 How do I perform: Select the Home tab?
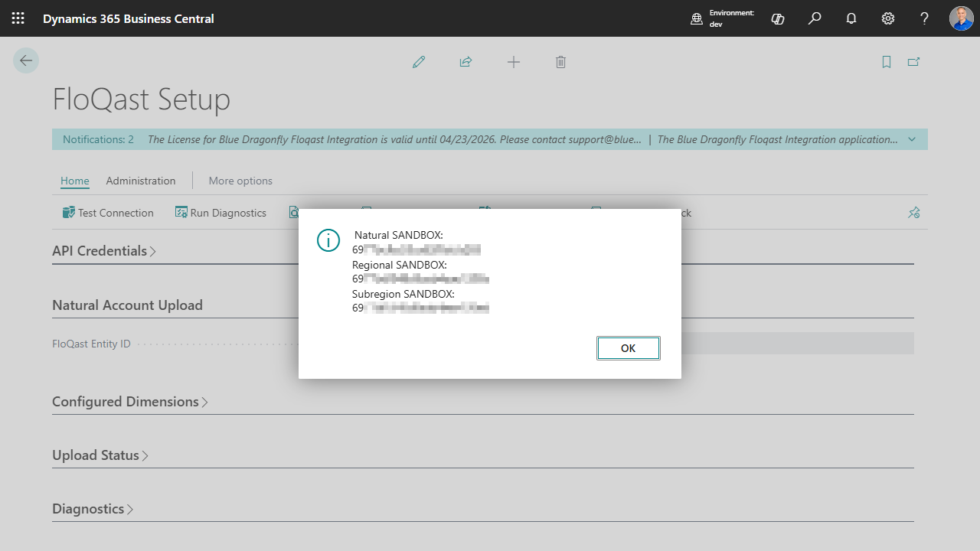click(x=75, y=181)
